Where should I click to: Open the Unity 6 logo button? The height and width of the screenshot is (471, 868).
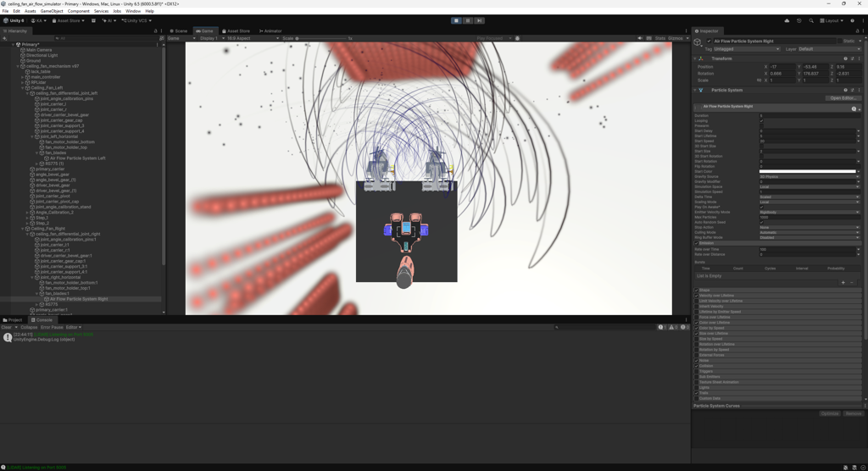tap(14, 20)
